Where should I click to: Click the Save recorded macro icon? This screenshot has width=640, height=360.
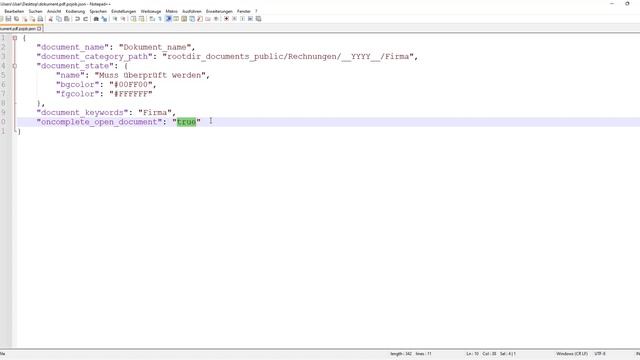coord(258,19)
